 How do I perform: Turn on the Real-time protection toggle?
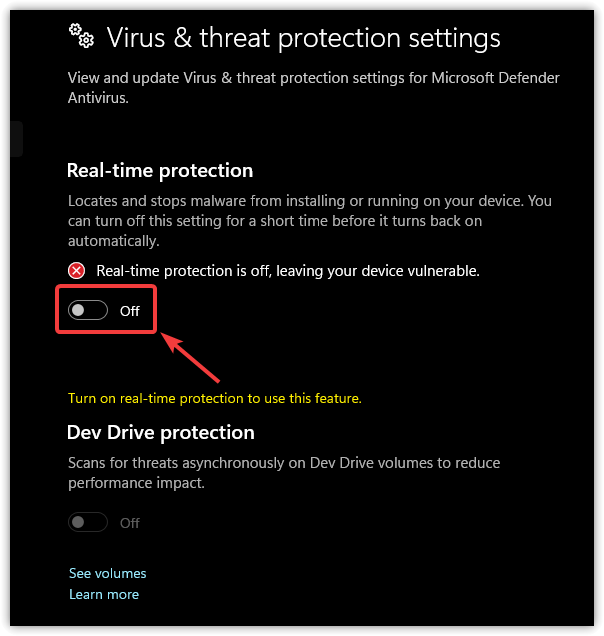pyautogui.click(x=87, y=311)
